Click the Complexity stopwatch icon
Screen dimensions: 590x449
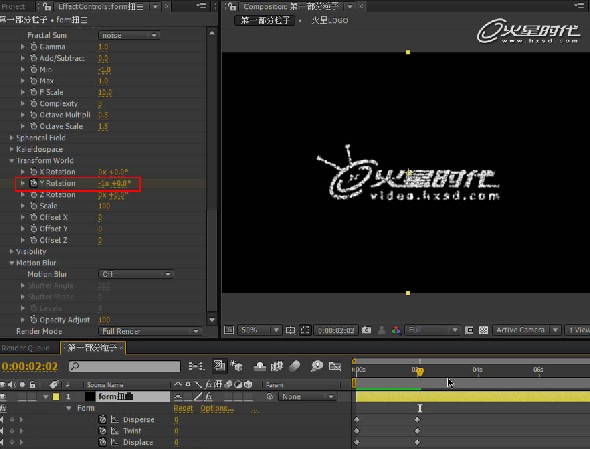click(x=33, y=103)
